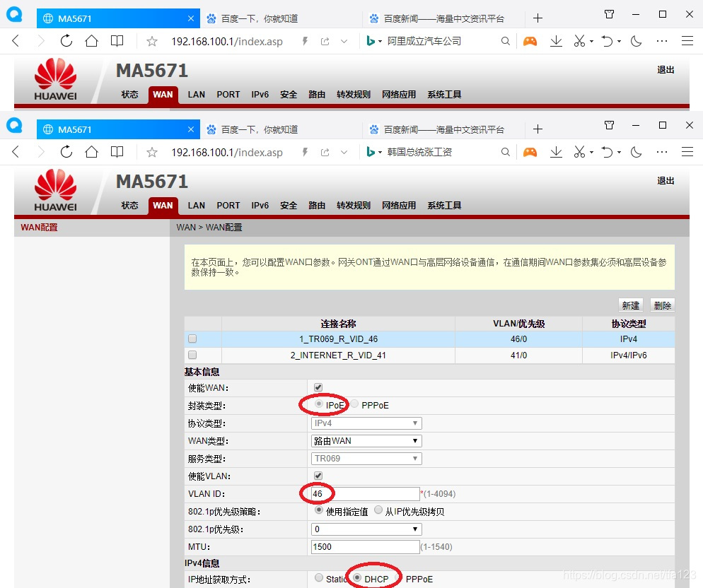Tick checkbox for 2_INTERNET_R_VID_41 row
Screen dimensions: 703x588
[x=192, y=355]
